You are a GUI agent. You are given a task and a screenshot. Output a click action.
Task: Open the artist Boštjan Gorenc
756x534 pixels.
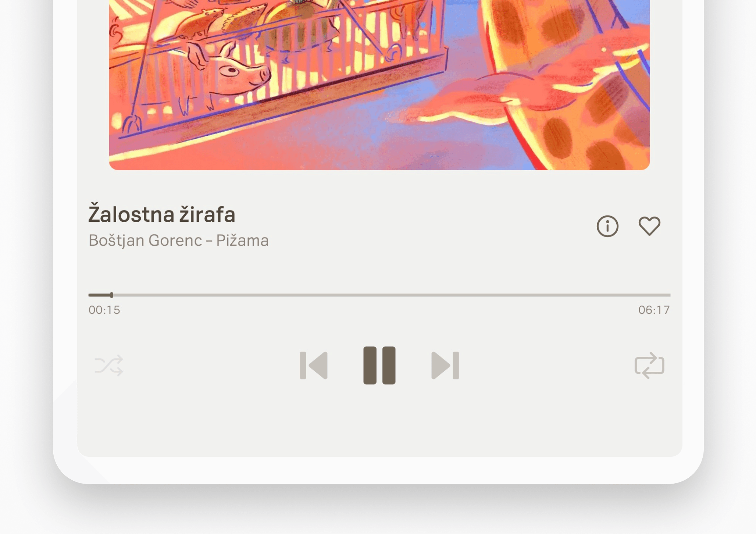(x=145, y=240)
